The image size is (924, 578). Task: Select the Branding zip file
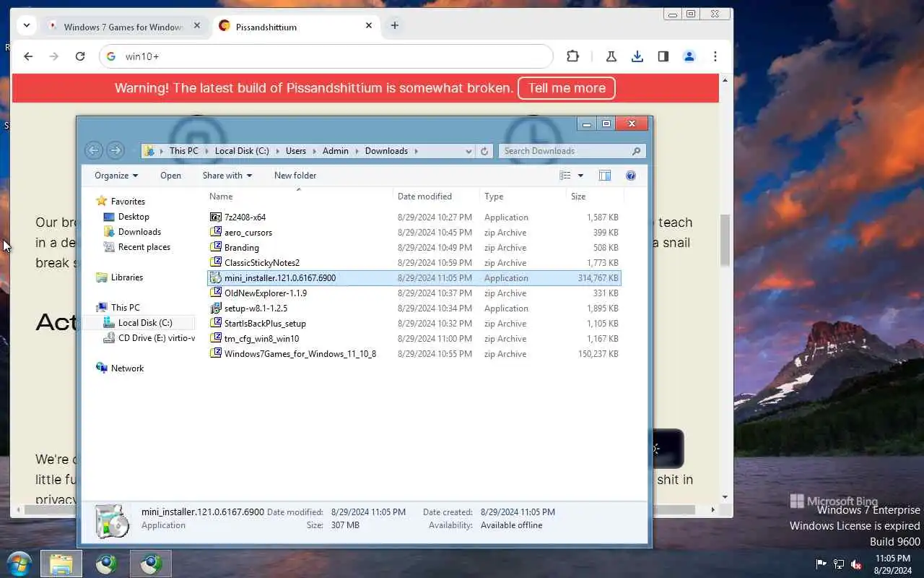[x=414, y=247]
